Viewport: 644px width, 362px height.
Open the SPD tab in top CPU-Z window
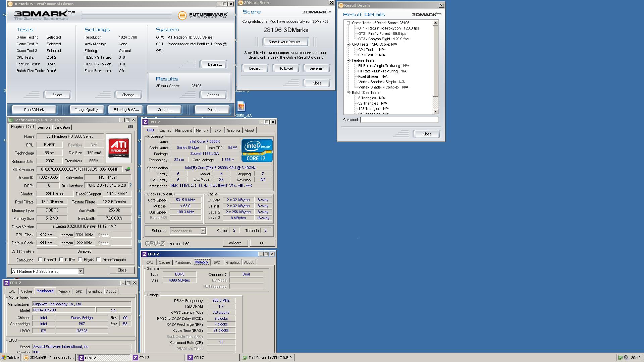pyautogui.click(x=218, y=130)
